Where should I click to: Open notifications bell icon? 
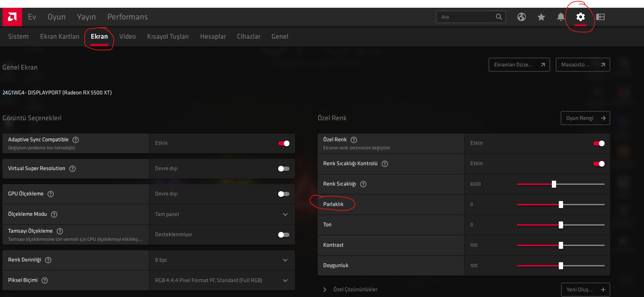point(561,17)
